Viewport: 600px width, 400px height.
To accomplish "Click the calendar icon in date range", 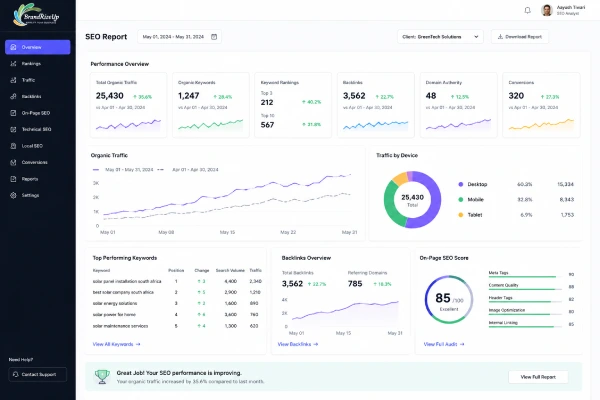I will (214, 37).
